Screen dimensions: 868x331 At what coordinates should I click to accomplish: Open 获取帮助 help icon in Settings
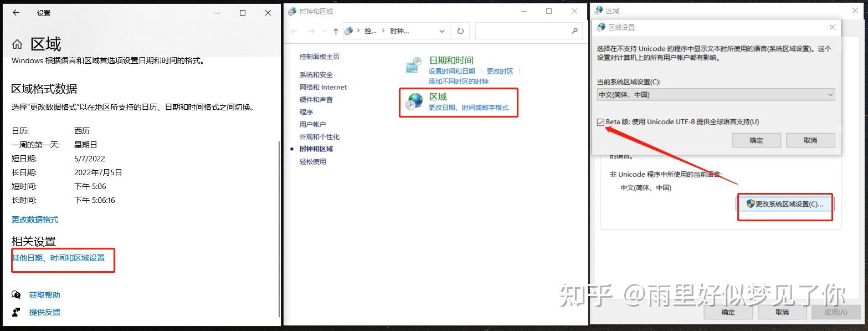click(x=17, y=295)
